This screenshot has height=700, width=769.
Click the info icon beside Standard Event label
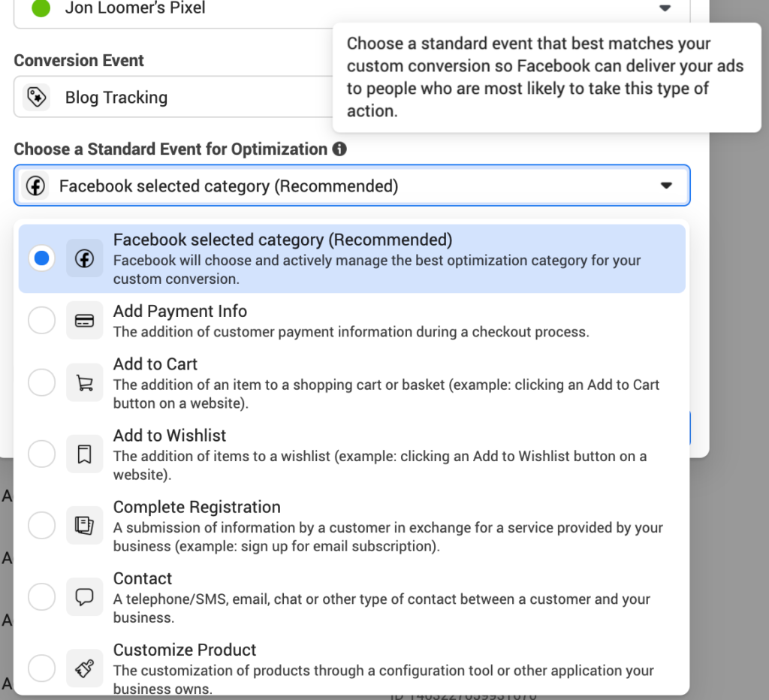pos(339,149)
